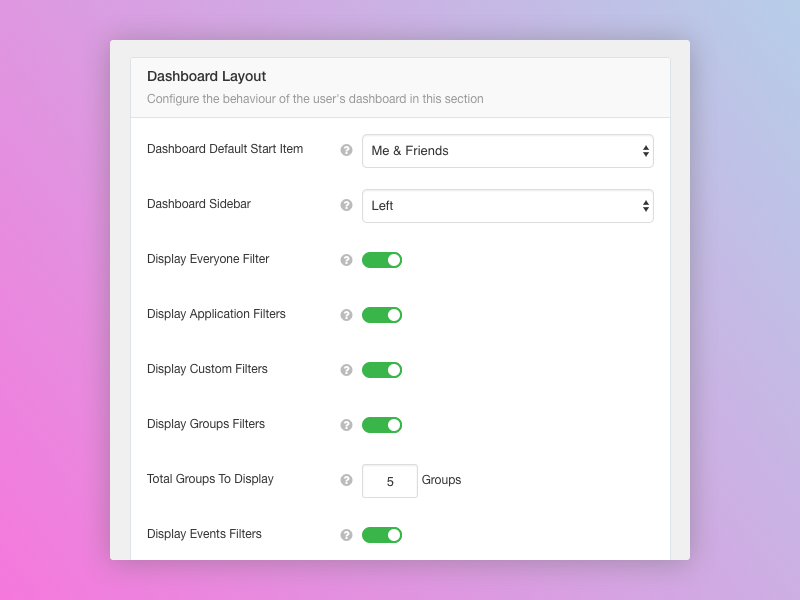
Task: Focus the Total Groups To Display number field
Action: [x=389, y=481]
